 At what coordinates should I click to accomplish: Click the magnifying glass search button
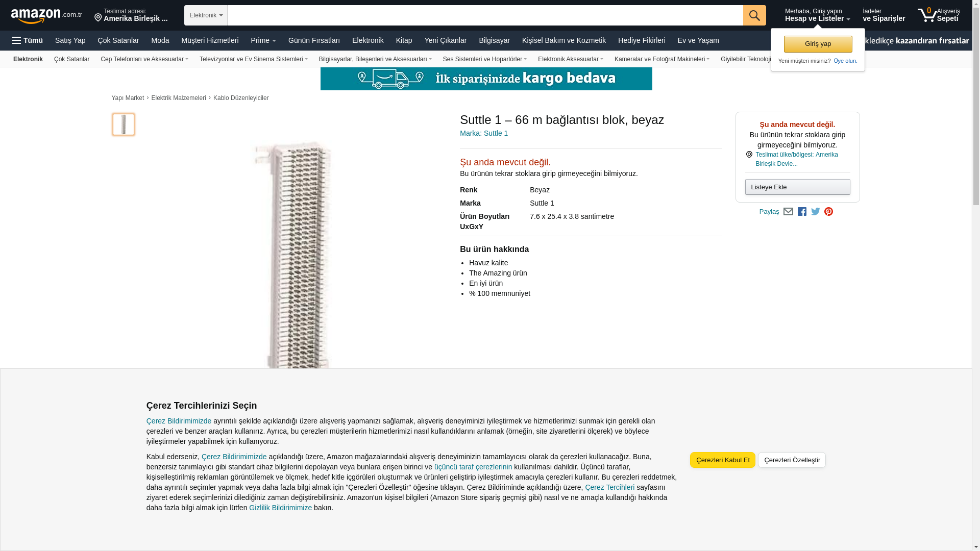tap(754, 15)
